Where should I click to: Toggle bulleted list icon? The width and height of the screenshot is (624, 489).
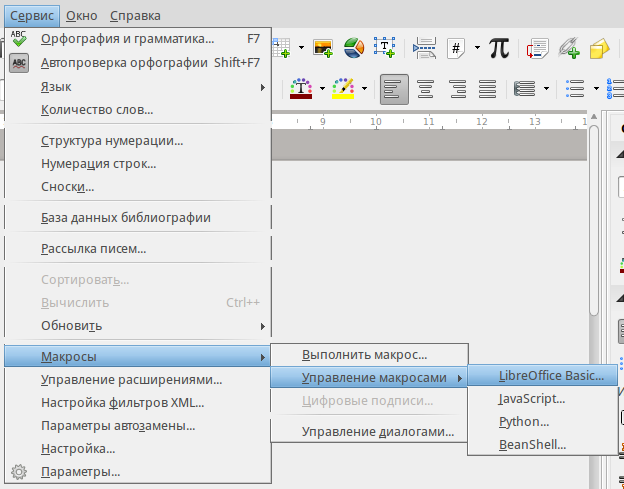(x=575, y=89)
